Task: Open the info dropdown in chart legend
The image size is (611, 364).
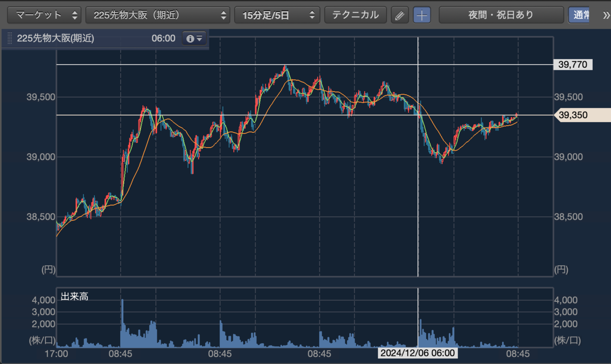Action: pos(195,38)
